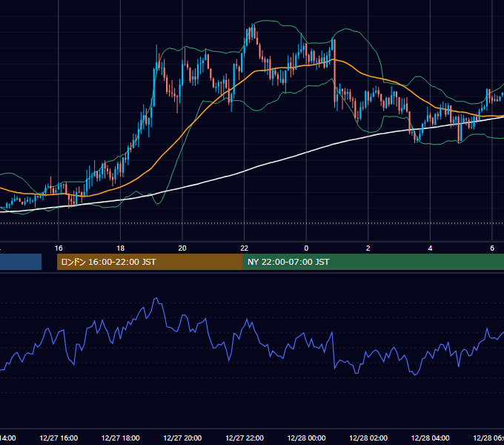
Task: Click the 18 hour label on price chart axis
Action: [121, 248]
